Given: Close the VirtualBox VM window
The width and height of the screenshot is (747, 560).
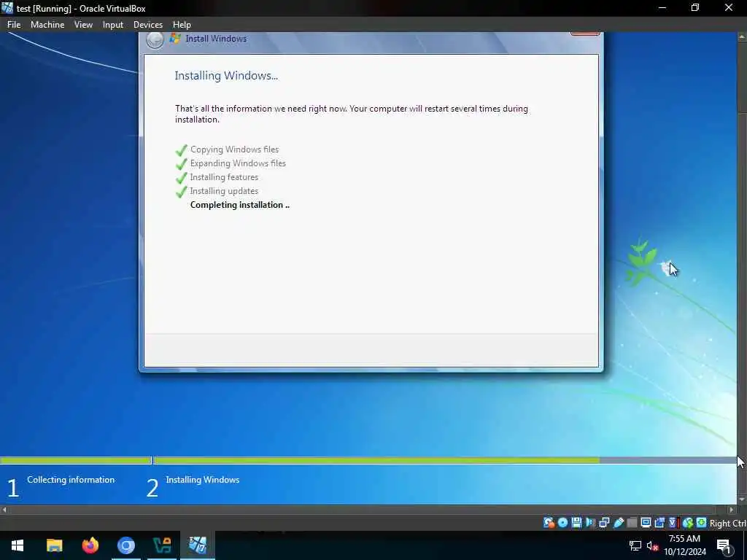Looking at the screenshot, I should tap(729, 8).
